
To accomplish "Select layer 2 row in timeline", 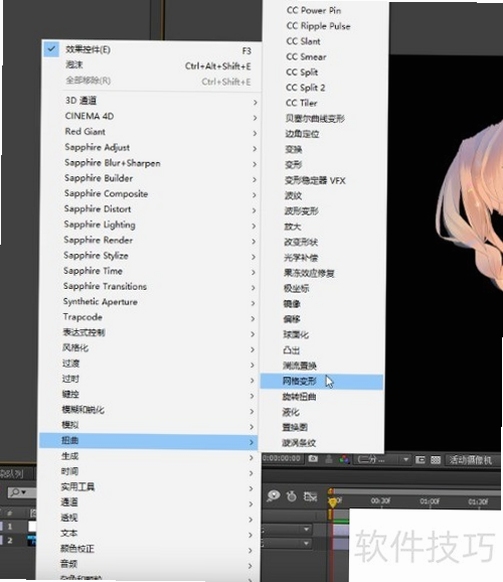I will [x=19, y=540].
